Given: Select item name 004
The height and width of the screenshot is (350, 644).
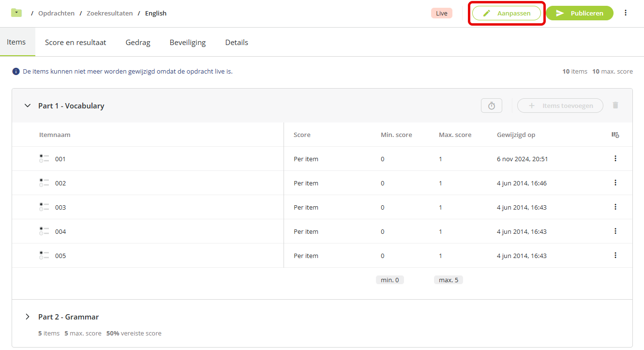Looking at the screenshot, I should coord(60,231).
